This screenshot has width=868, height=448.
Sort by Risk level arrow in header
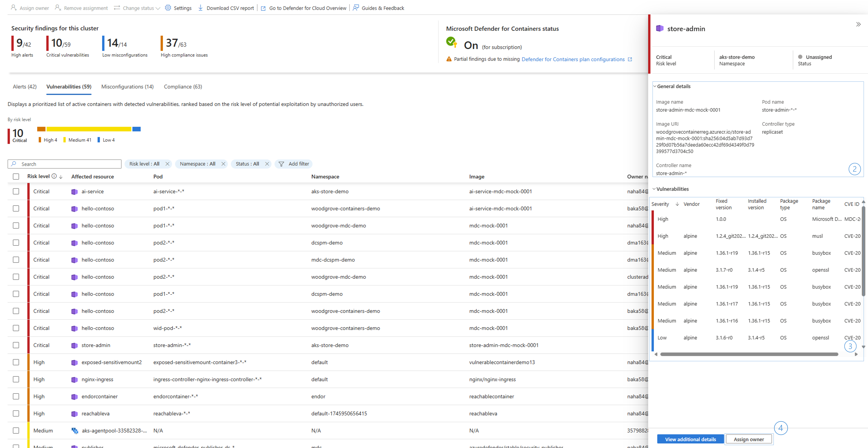pos(61,177)
